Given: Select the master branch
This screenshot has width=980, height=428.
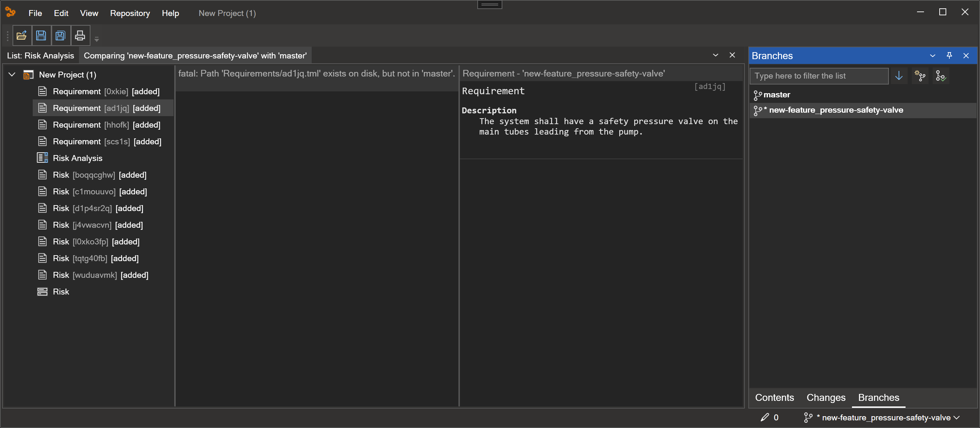Looking at the screenshot, I should [x=863, y=95].
